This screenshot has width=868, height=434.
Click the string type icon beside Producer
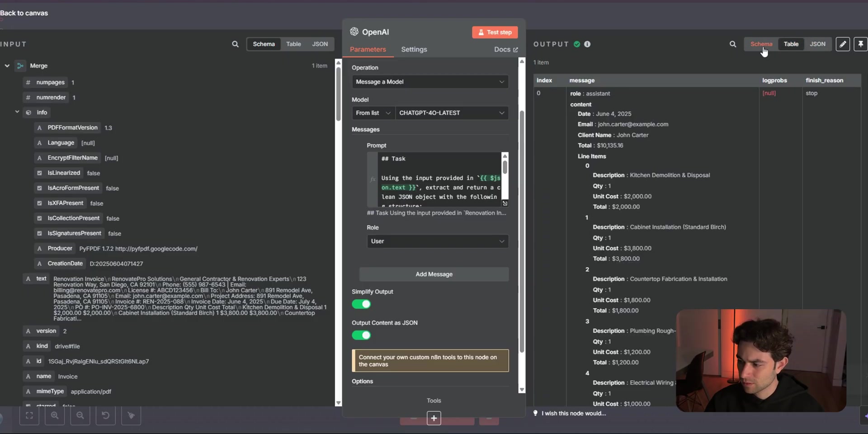39,249
